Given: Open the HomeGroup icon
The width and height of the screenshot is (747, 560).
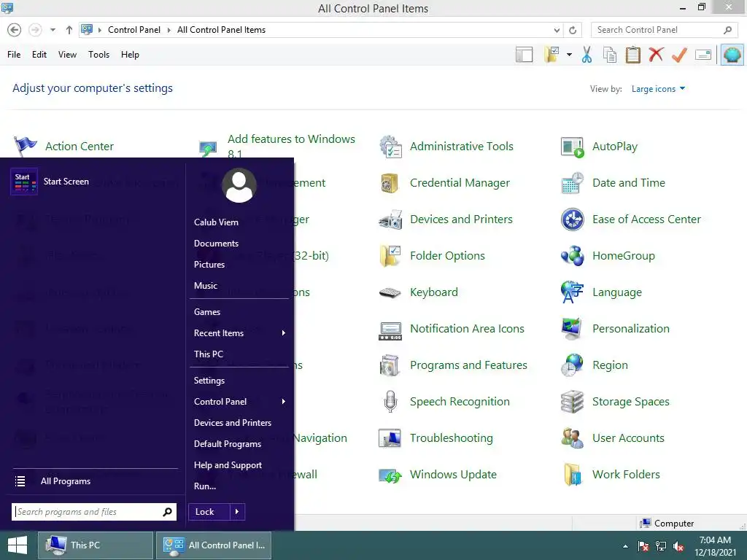Looking at the screenshot, I should coord(572,256).
